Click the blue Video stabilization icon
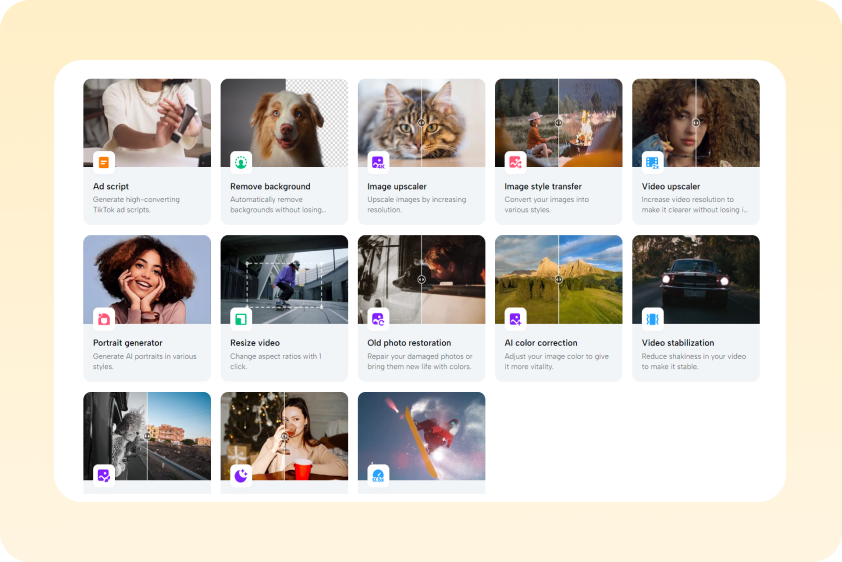The width and height of the screenshot is (842, 562). (652, 319)
